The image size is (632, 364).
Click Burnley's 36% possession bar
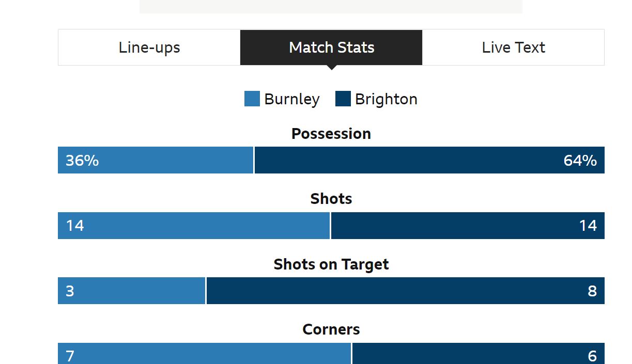(x=156, y=160)
